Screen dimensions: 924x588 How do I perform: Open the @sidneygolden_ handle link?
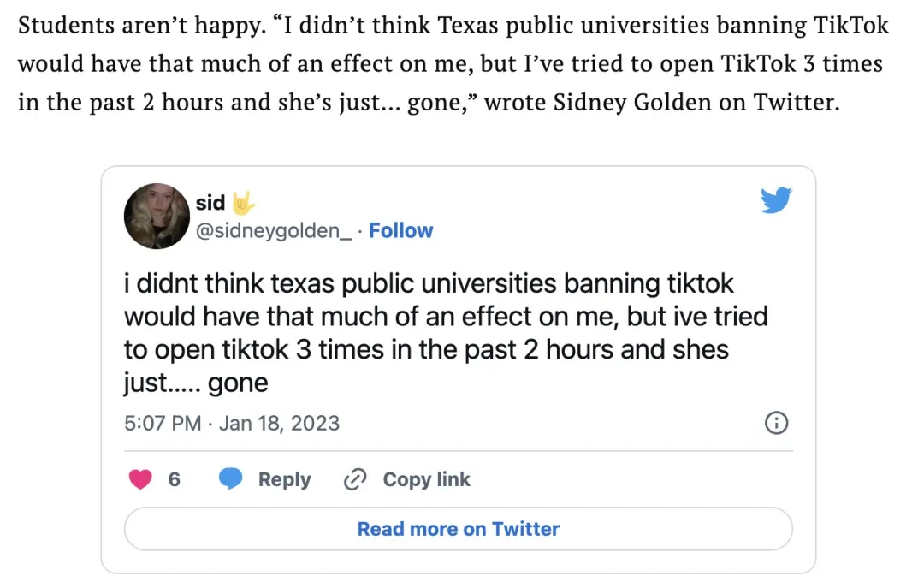tap(274, 230)
